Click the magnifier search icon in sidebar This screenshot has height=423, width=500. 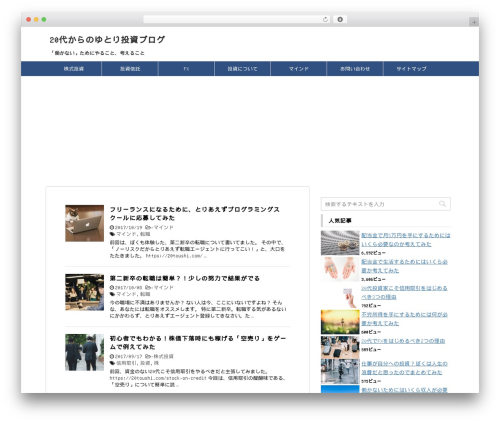coord(442,204)
